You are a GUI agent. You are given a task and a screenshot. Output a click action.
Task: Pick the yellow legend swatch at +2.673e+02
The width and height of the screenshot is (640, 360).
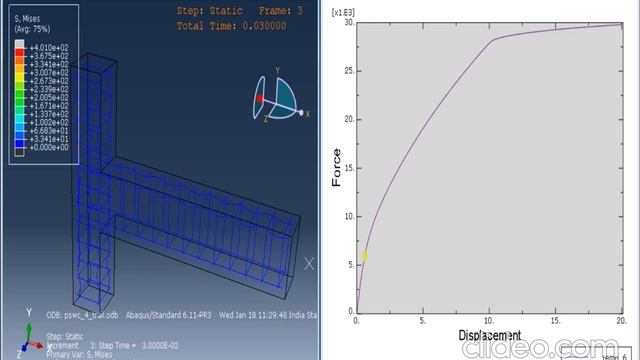point(19,77)
